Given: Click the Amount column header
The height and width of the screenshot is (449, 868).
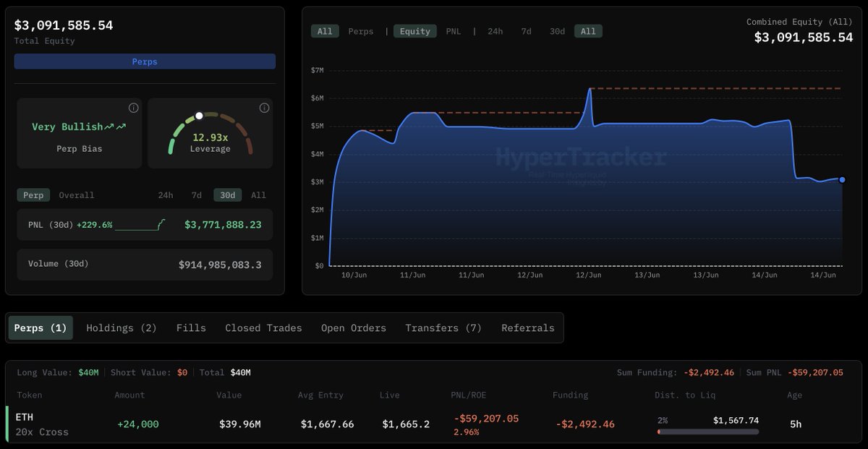Looking at the screenshot, I should (129, 395).
